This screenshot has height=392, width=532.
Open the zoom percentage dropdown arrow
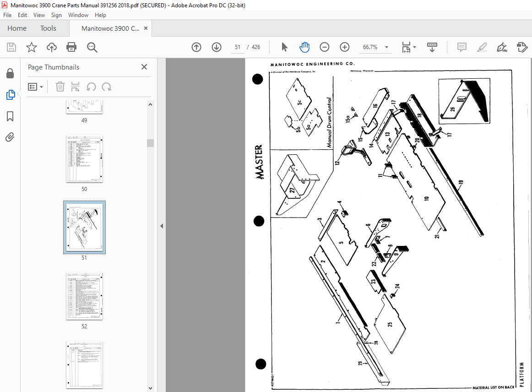pyautogui.click(x=386, y=47)
